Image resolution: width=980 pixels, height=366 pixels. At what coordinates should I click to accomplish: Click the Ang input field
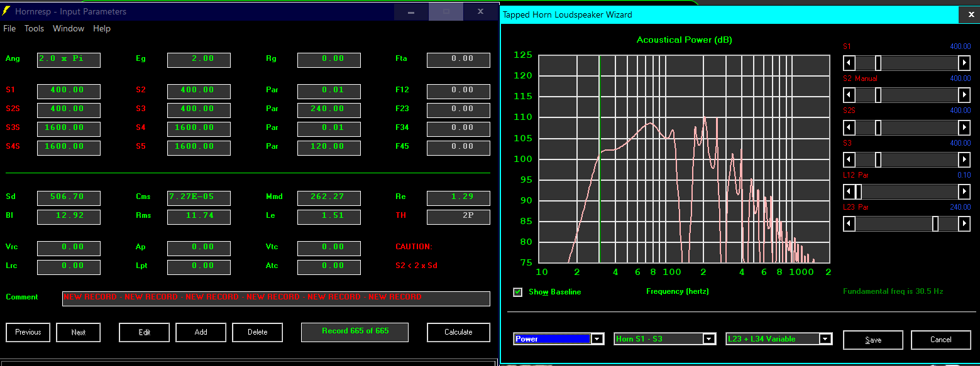pyautogui.click(x=69, y=60)
